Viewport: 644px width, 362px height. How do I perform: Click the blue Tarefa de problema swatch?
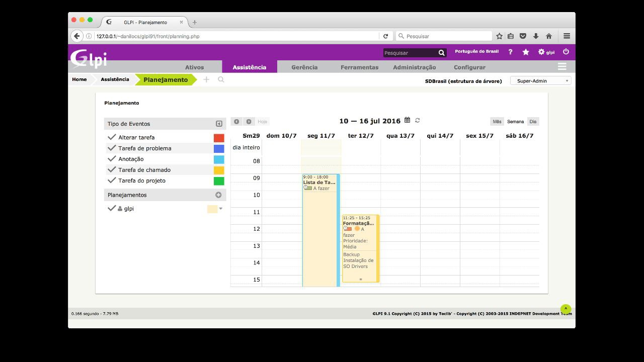pyautogui.click(x=219, y=148)
